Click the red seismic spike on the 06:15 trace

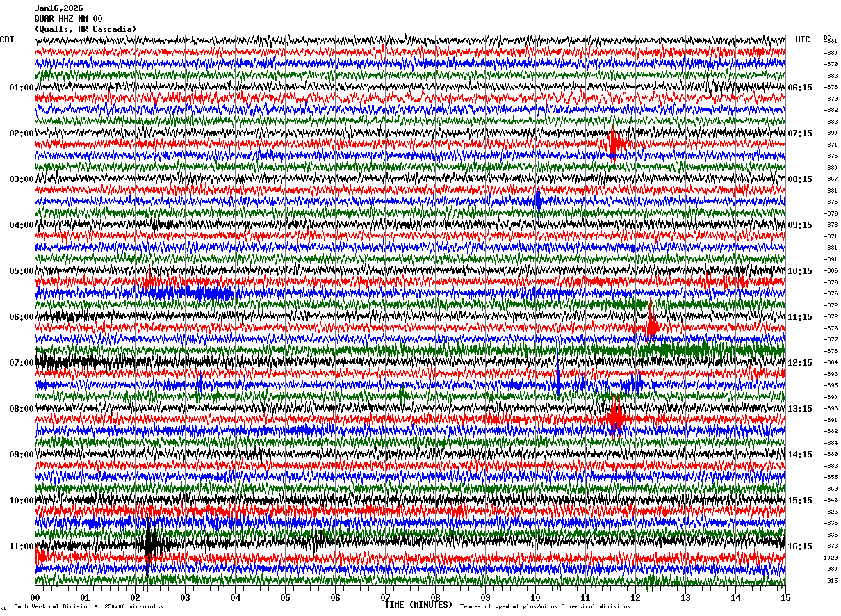(x=651, y=325)
